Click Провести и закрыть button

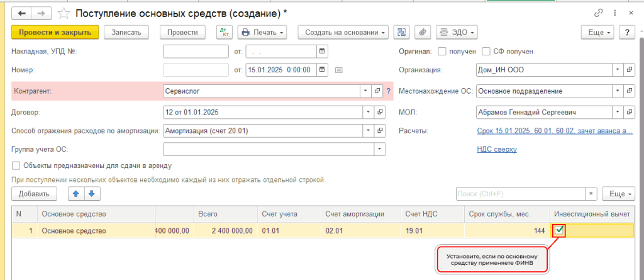point(55,33)
